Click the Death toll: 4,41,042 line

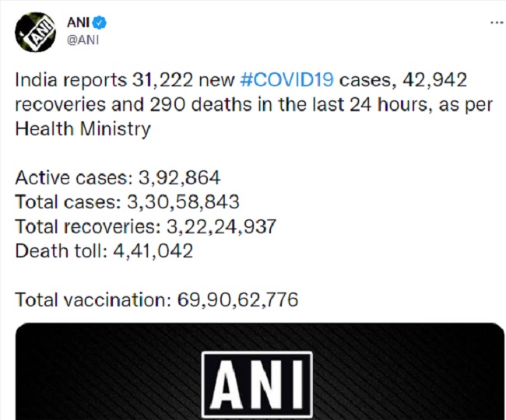click(x=104, y=250)
